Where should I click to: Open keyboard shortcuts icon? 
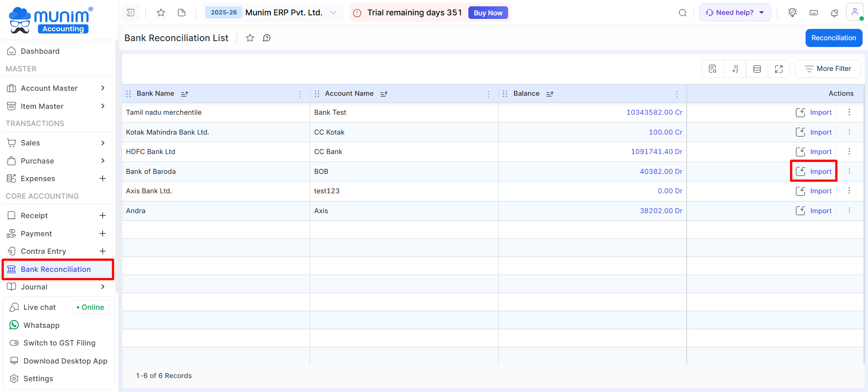point(814,13)
